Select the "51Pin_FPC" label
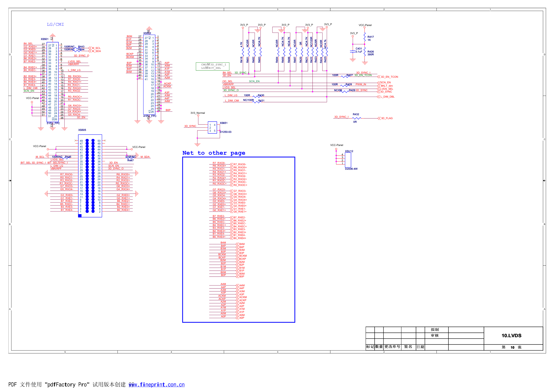The image size is (555, 392). (x=53, y=123)
